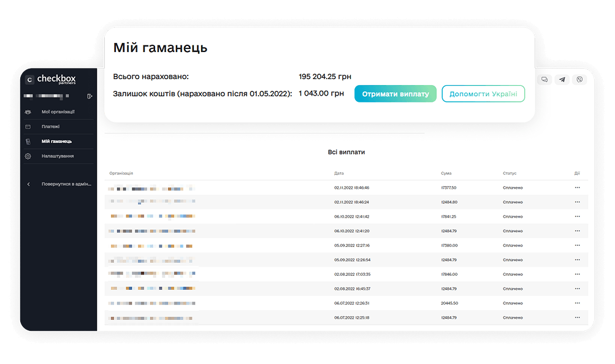
Task: Click the Telegram paper plane icon
Action: pos(562,80)
